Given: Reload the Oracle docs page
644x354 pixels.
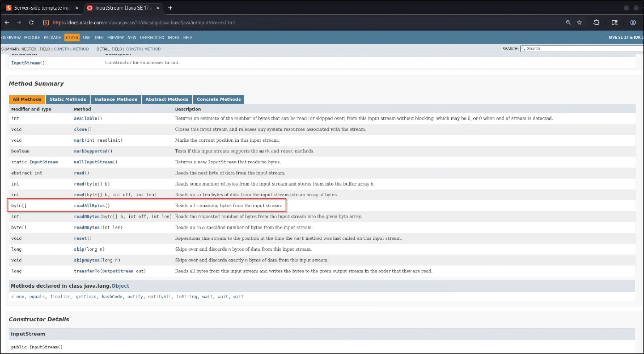Looking at the screenshot, I should (31, 22).
